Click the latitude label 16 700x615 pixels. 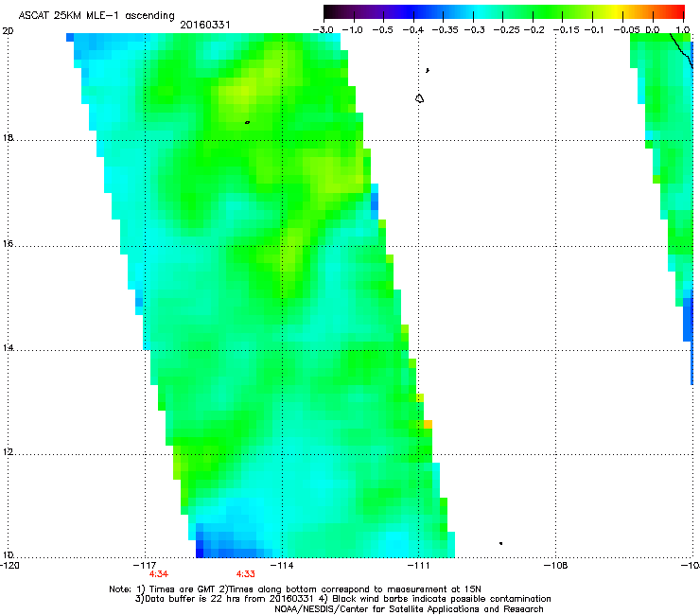8,243
